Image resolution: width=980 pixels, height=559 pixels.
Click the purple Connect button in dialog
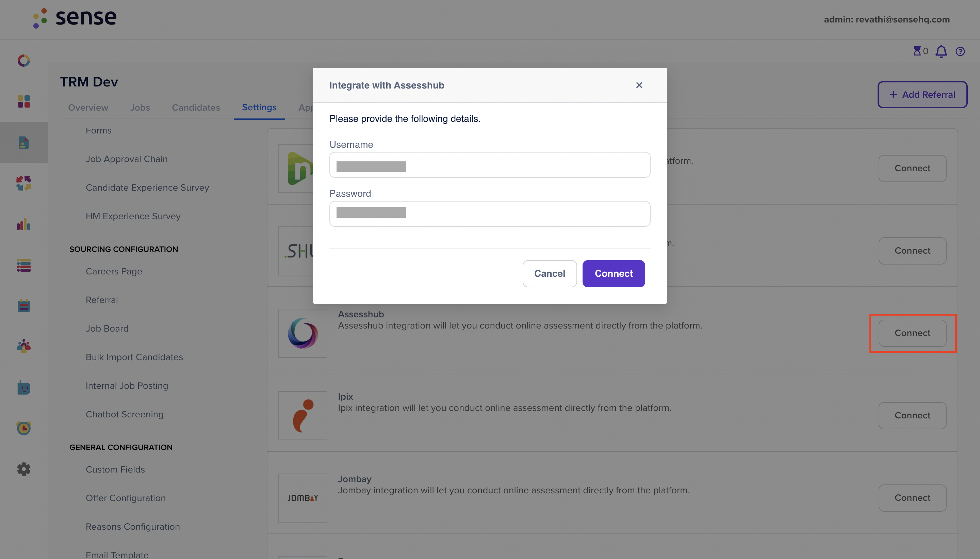(614, 273)
